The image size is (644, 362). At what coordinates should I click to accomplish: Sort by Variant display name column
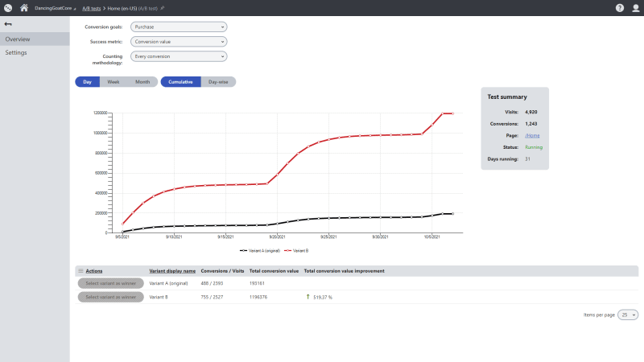(172, 271)
